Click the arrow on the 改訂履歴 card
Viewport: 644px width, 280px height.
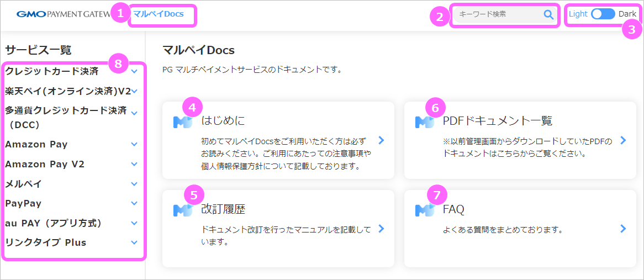click(381, 228)
